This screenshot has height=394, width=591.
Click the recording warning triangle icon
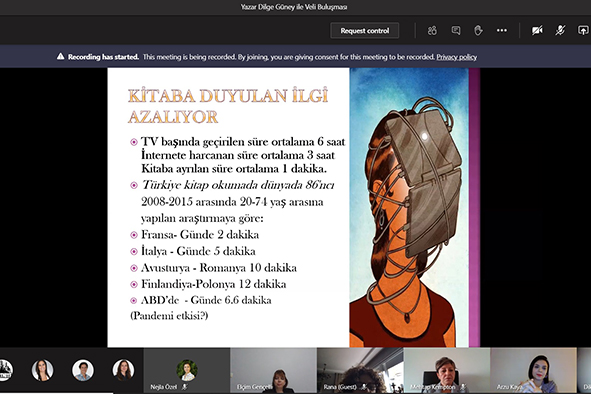60,57
